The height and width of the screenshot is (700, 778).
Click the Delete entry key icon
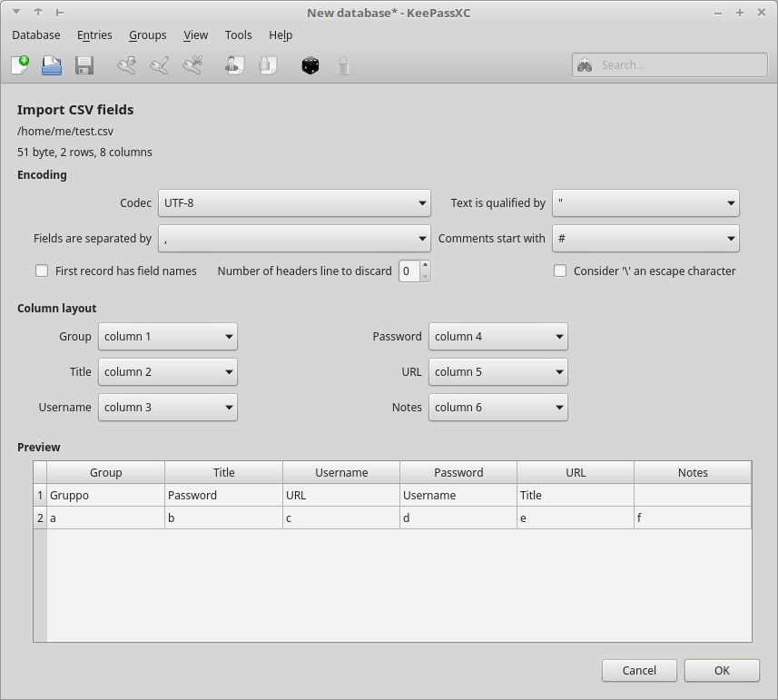(x=192, y=64)
